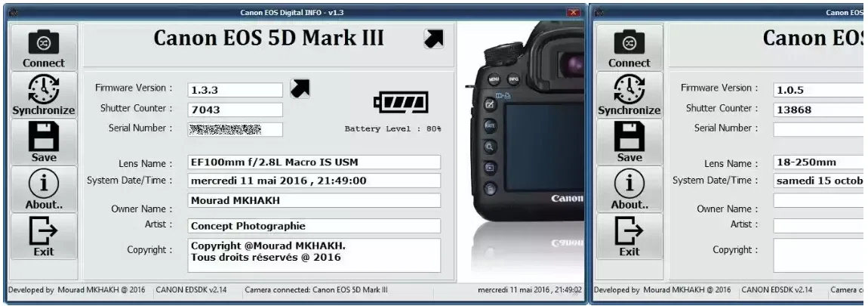Viewport: 868px width, 306px height.
Task: Click 'Developed by Mourad MKHAKH @ 2016' in left status bar
Action: pyautogui.click(x=77, y=290)
